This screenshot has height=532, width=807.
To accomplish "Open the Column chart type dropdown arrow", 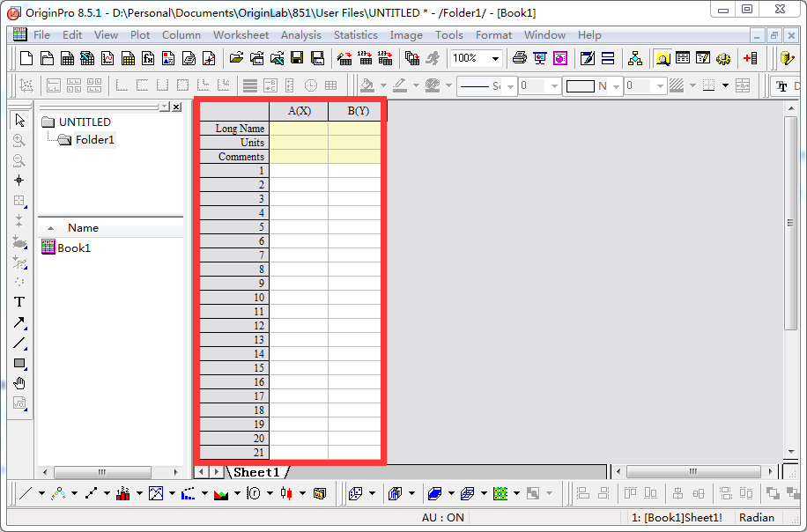I will click(x=139, y=493).
